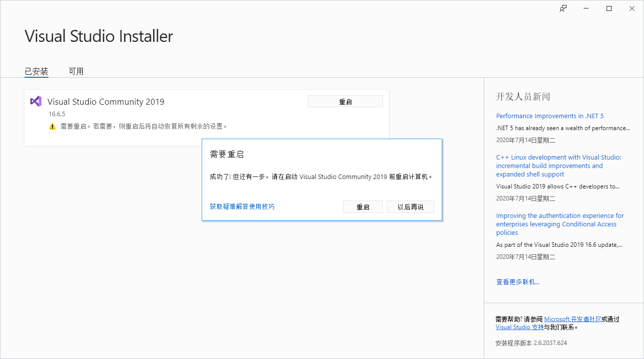
Task: Maximize the Visual Studio Installer window
Action: pyautogui.click(x=609, y=8)
